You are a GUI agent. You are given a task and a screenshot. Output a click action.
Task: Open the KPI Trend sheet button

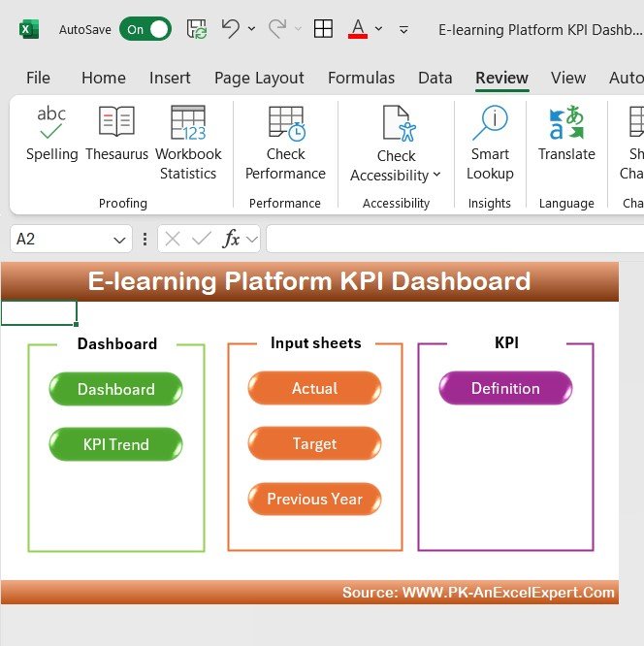point(115,444)
